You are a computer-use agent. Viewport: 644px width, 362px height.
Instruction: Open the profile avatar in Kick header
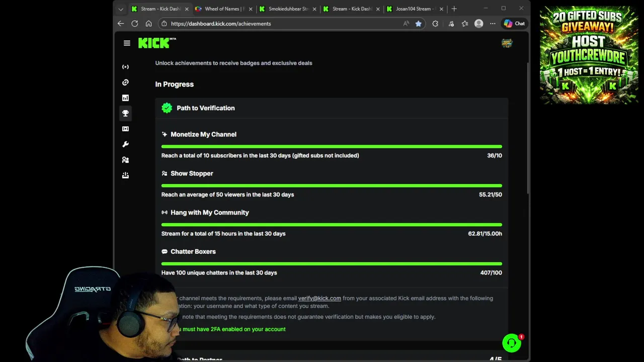(507, 43)
